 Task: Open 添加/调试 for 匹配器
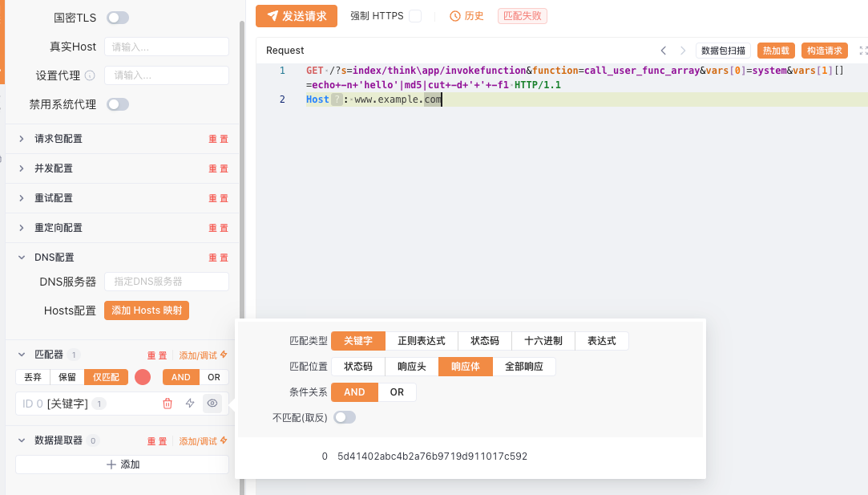click(x=203, y=355)
